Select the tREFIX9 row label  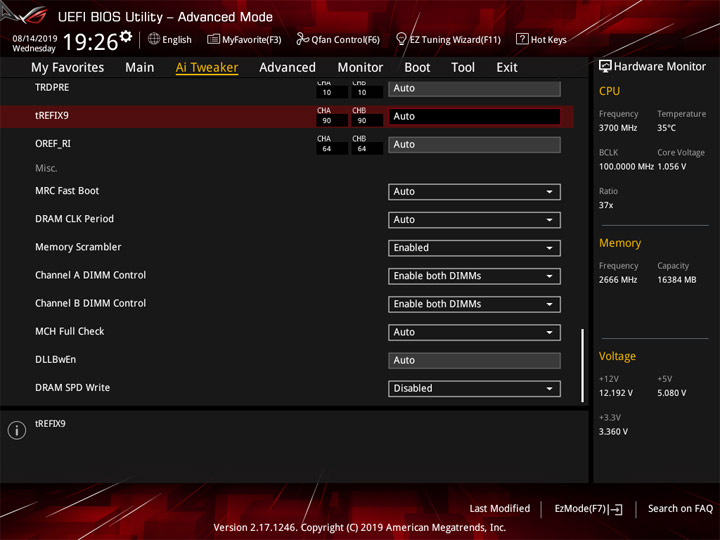tap(52, 116)
